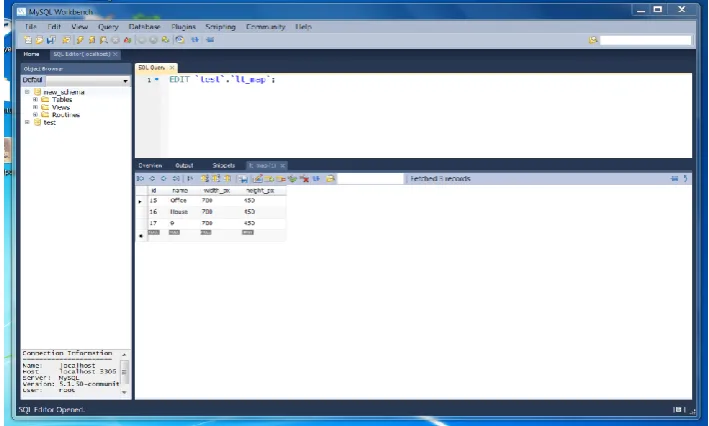Focus the top-right search input field
This screenshot has height=426, width=709.
pos(645,40)
